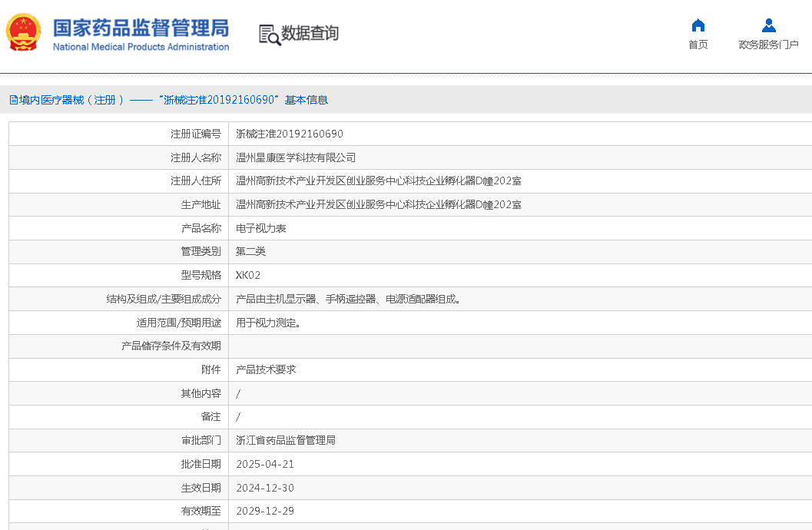Open the 产品技术要求 attachment

coord(266,369)
